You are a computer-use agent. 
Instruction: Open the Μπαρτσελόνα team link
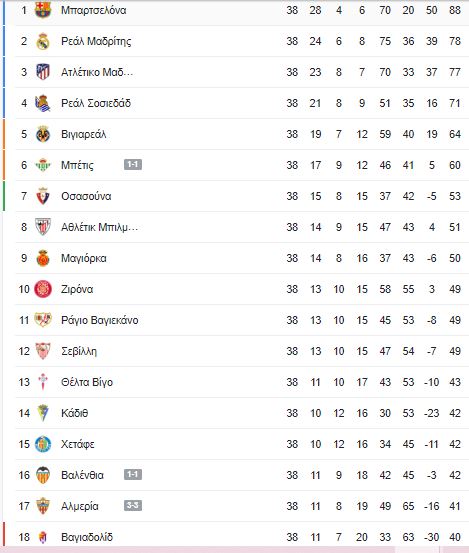[x=94, y=10]
